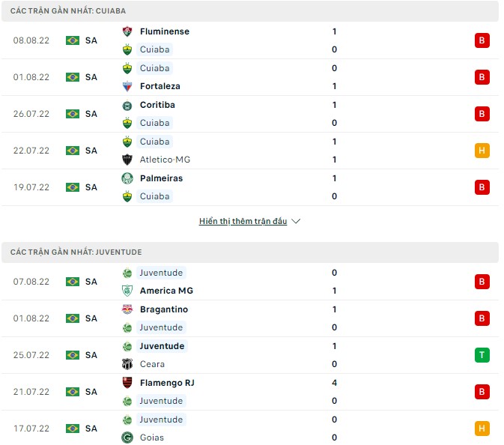Click the red B badge for Flamengo RJ match
The height and width of the screenshot is (445, 504).
pyautogui.click(x=482, y=392)
